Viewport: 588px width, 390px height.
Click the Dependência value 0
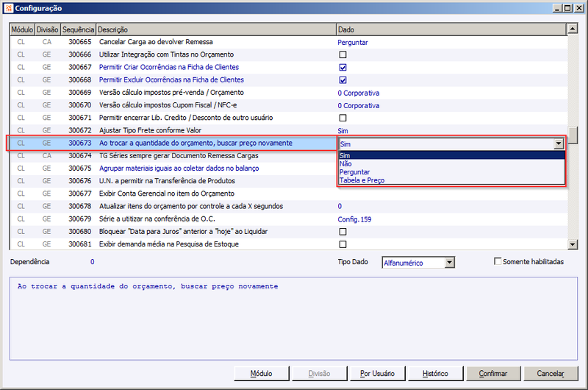(93, 262)
